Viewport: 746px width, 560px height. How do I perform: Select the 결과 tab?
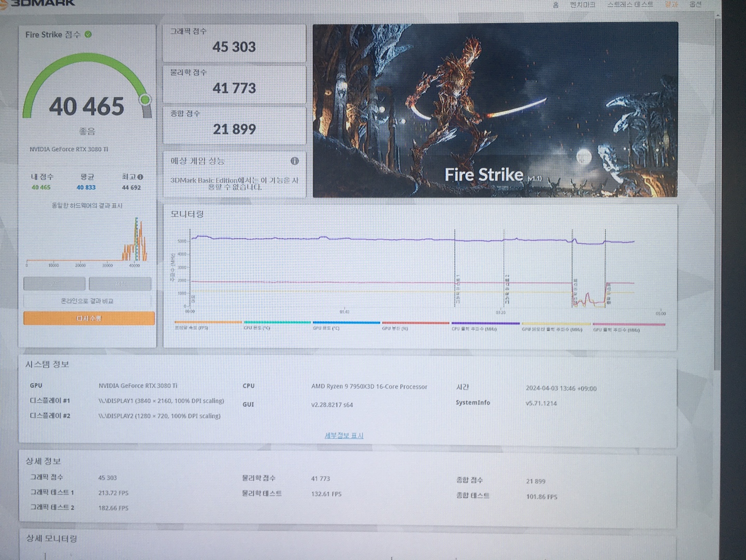click(x=671, y=4)
